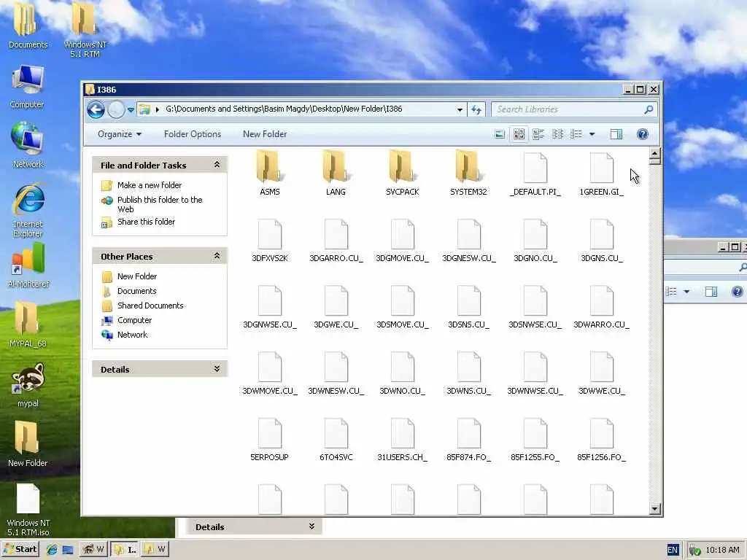Expand the Details panel in I386 window

[x=217, y=369]
